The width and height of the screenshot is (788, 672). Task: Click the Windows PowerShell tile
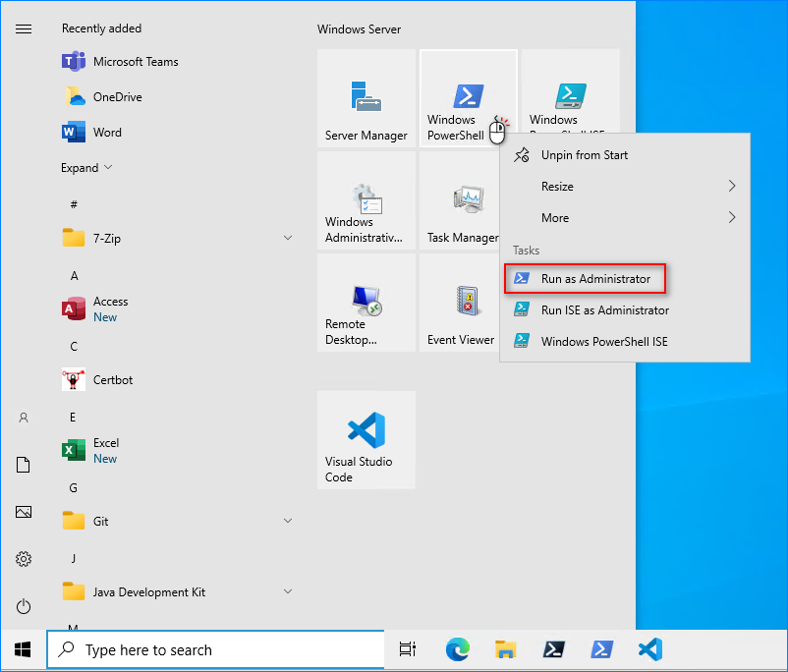469,98
